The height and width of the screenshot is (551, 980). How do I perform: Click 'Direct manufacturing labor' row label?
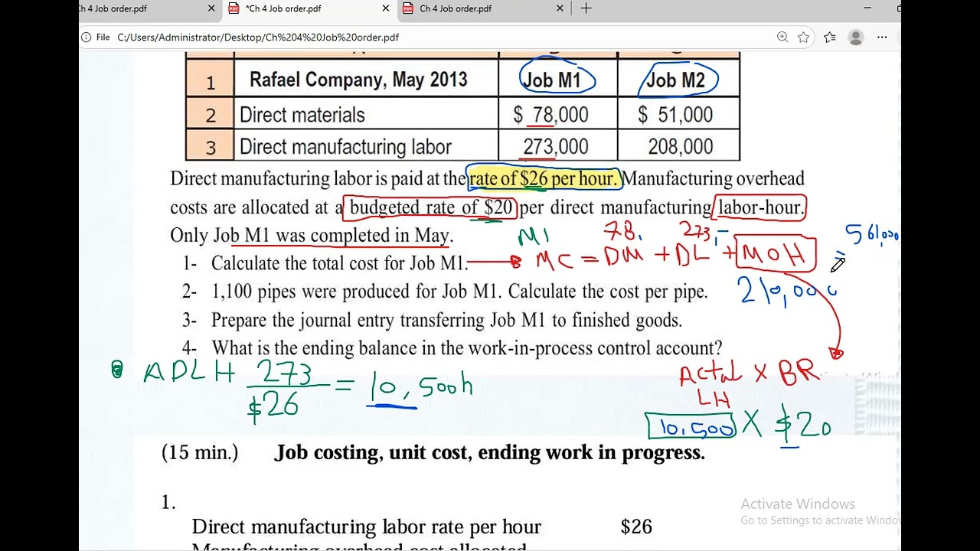(x=346, y=147)
